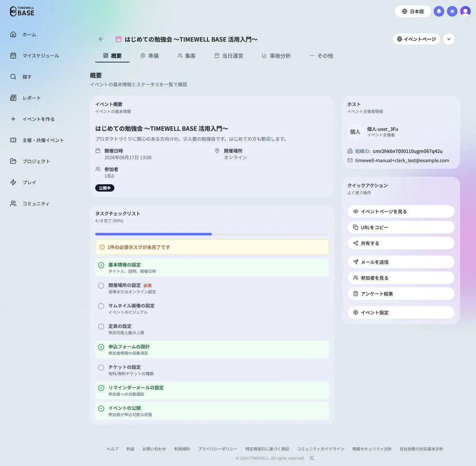Viewport: 476px width, 466px height.
Task: Toggle the 申込フォームの設計 task check
Action: (x=101, y=347)
